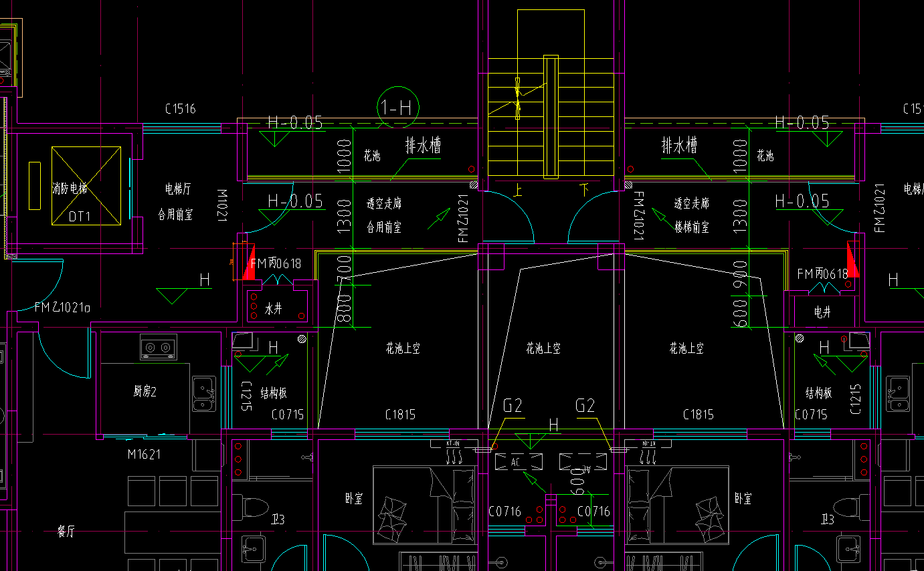The height and width of the screenshot is (571, 924).
Task: Click the C1516 window label
Action: (181, 109)
